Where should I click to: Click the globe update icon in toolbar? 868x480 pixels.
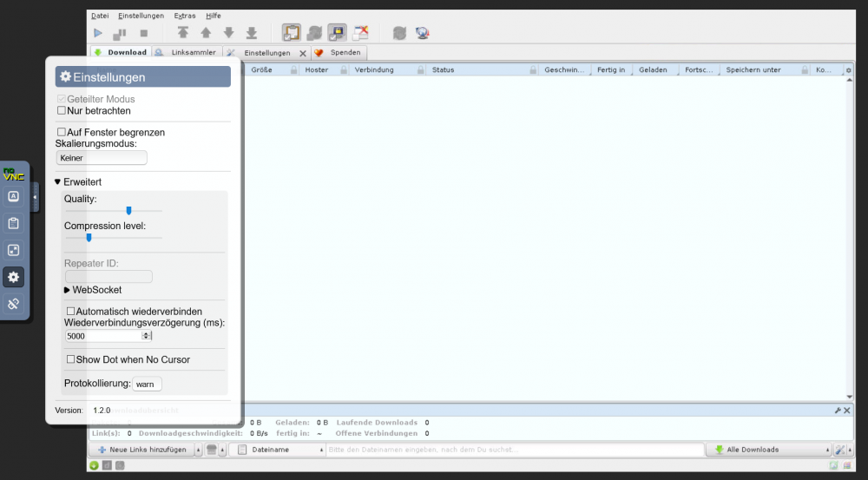coord(423,33)
